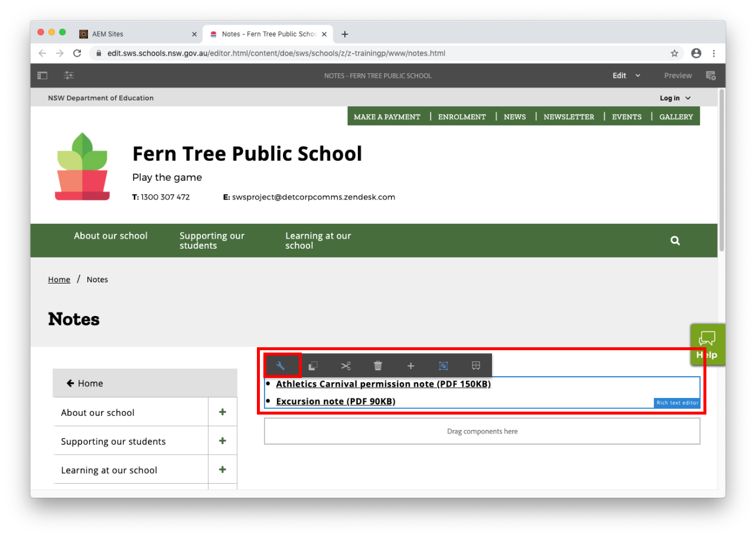This screenshot has width=756, height=538.
Task: Click the phone number 1300 307 472
Action: (x=165, y=197)
